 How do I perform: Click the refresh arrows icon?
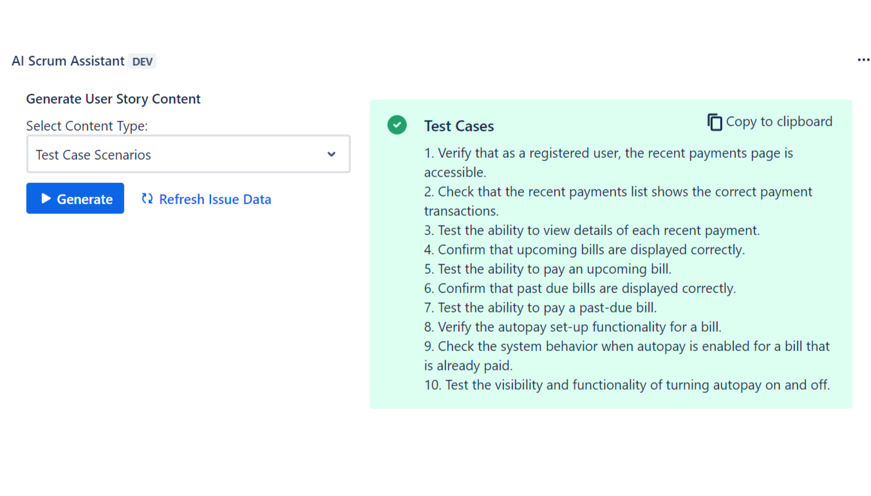pyautogui.click(x=147, y=199)
